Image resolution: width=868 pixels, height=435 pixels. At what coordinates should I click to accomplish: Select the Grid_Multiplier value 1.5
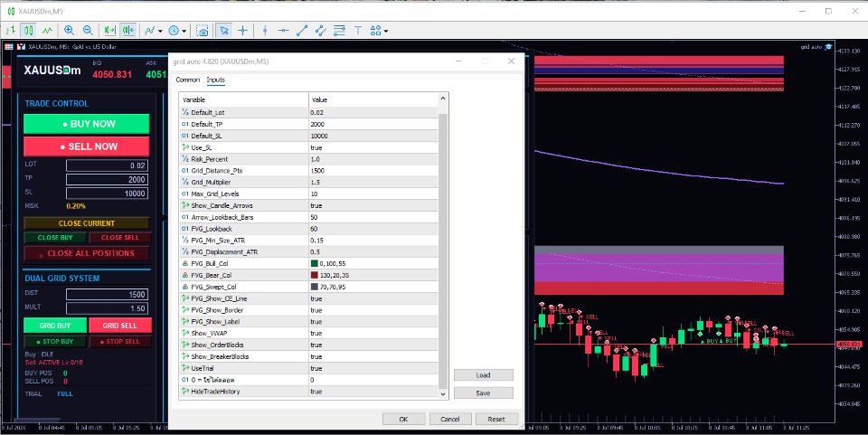tap(373, 182)
